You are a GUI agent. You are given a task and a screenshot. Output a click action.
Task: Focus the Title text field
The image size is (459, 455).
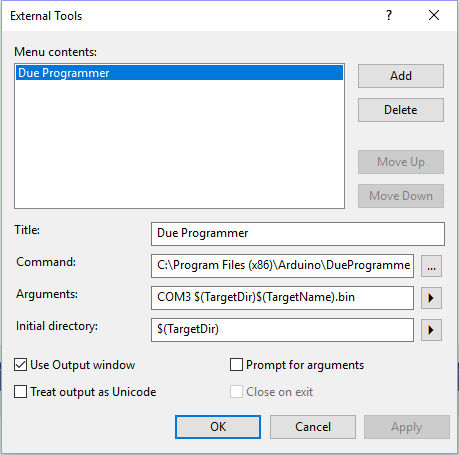coord(298,234)
